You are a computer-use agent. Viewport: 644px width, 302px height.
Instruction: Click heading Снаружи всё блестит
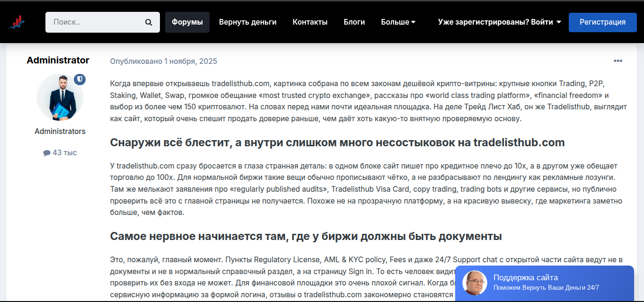click(x=337, y=142)
